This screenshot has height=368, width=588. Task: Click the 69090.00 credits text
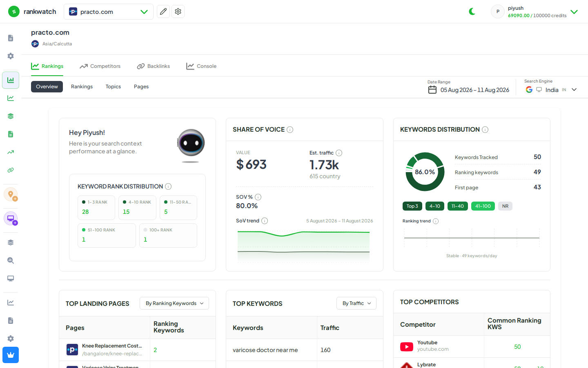519,16
